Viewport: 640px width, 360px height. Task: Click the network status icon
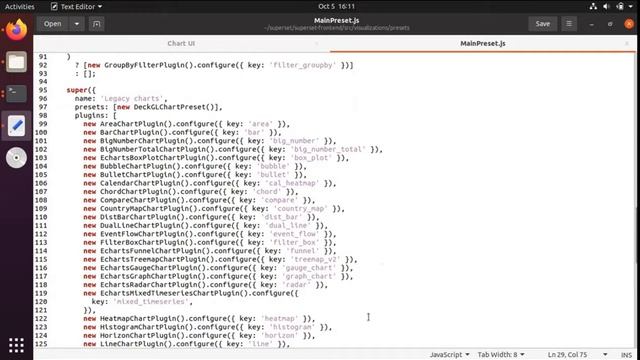tap(593, 6)
